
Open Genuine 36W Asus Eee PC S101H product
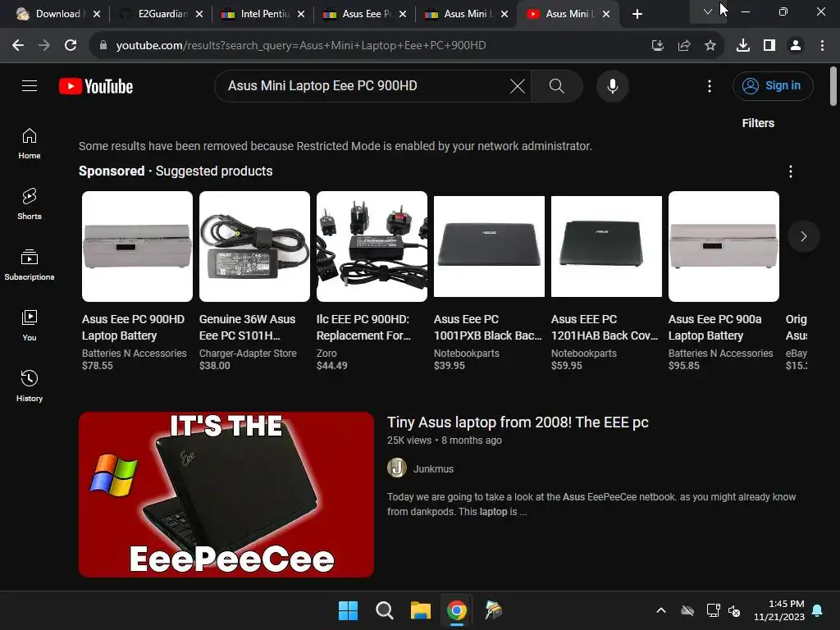pyautogui.click(x=247, y=327)
